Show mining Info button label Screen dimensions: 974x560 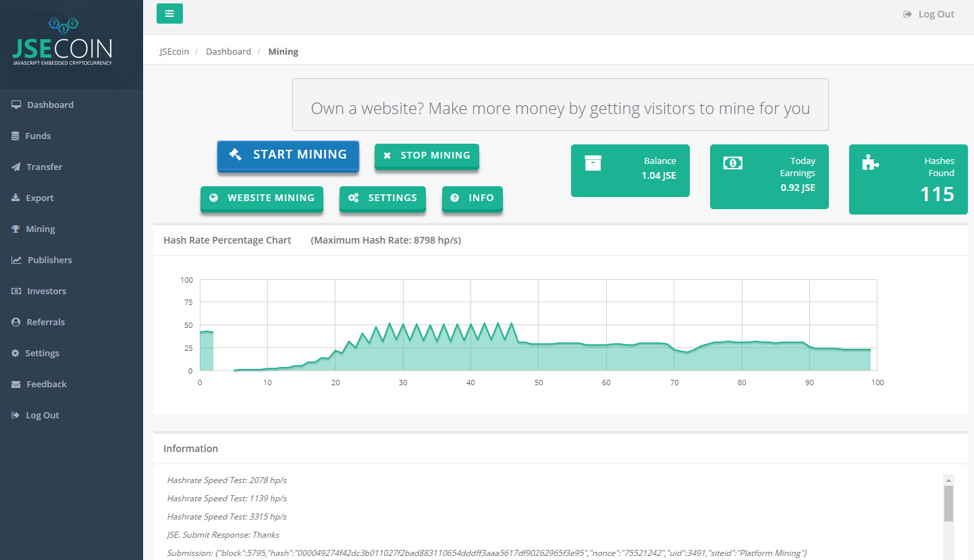pos(481,198)
